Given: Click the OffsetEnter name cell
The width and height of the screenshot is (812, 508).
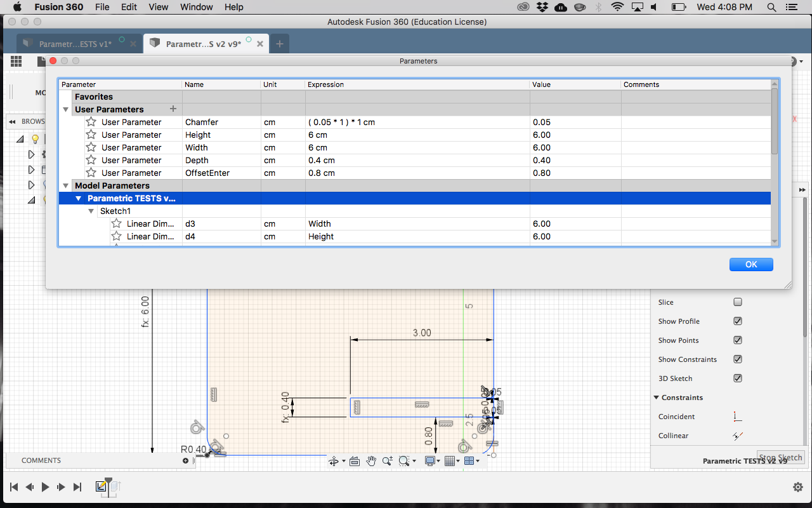Looking at the screenshot, I should 221,173.
